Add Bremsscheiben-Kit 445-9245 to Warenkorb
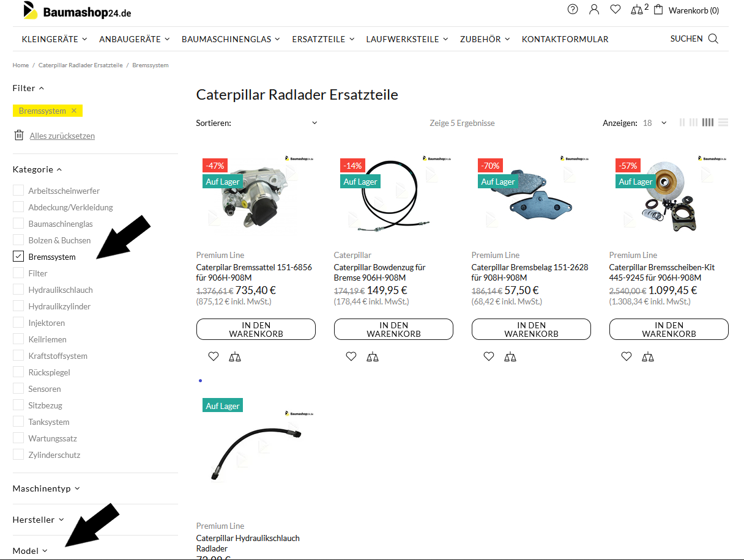This screenshot has height=560, width=744. pyautogui.click(x=669, y=329)
